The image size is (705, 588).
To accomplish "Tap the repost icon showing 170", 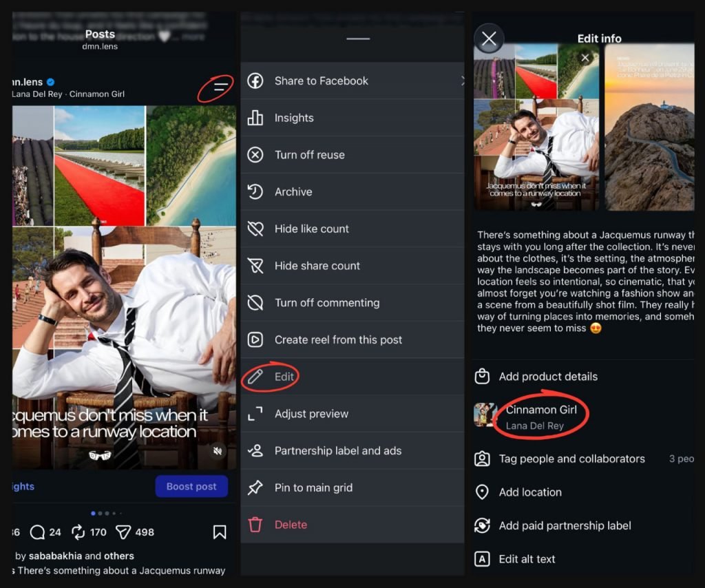I will coord(78,532).
